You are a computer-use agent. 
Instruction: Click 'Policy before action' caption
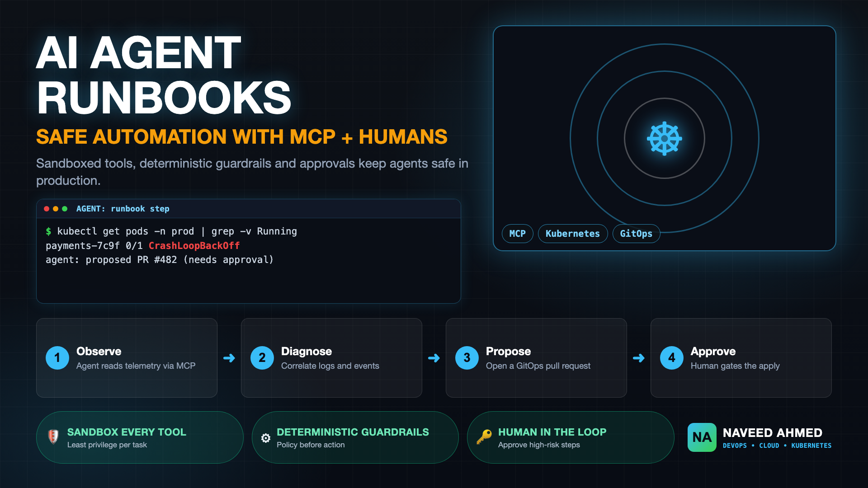[311, 445]
